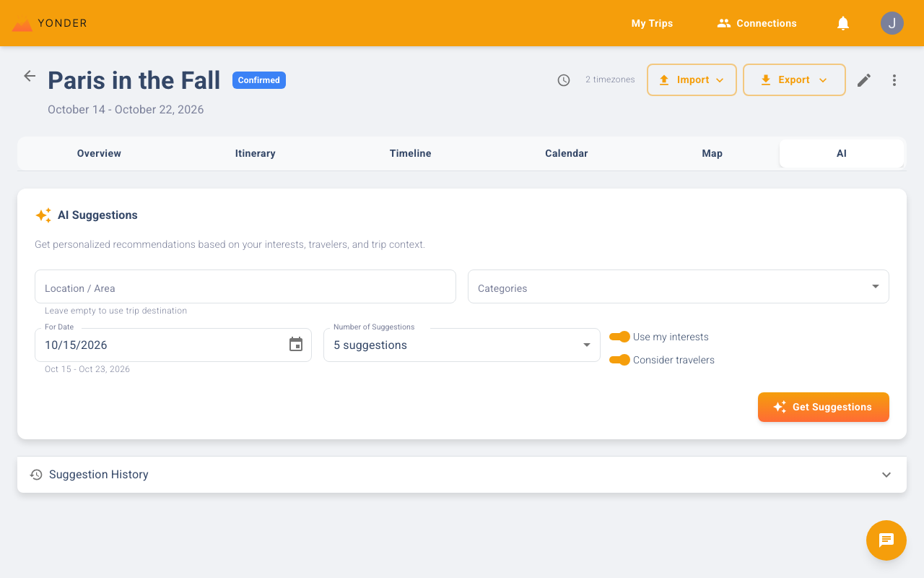
Task: Open My Trips in the header
Action: pyautogui.click(x=652, y=23)
